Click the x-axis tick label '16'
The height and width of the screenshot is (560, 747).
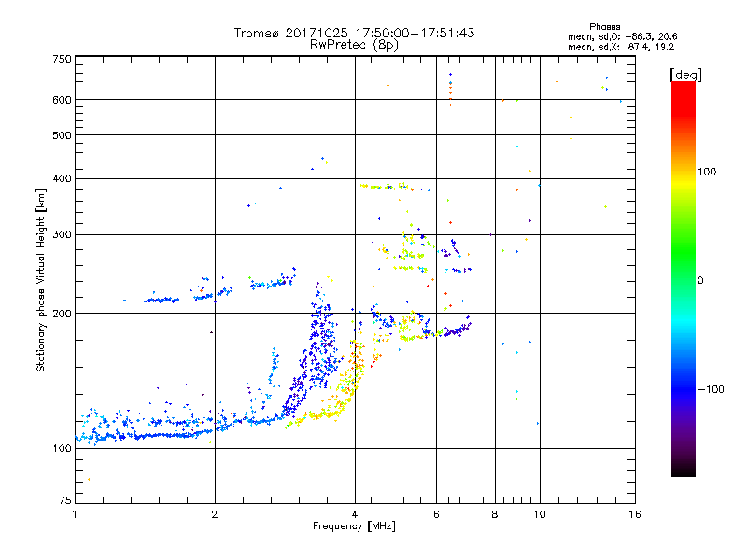(x=635, y=514)
